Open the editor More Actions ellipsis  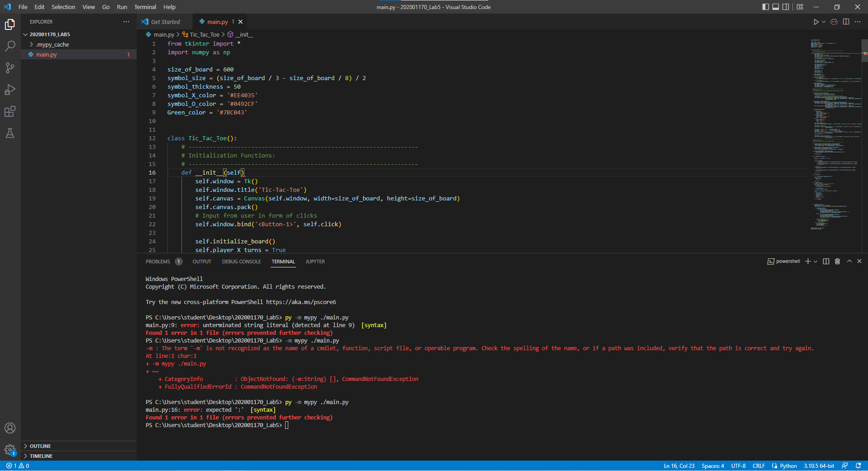point(858,22)
